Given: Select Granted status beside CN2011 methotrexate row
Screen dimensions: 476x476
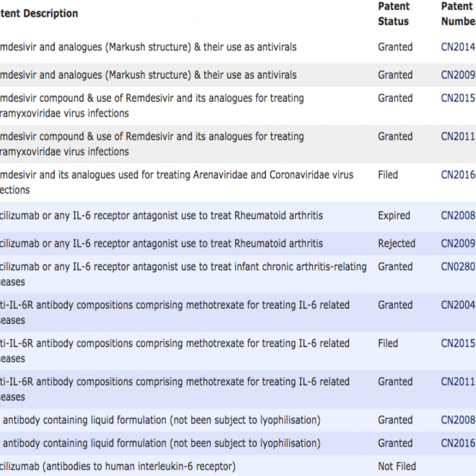Looking at the screenshot, I should coord(395,382).
